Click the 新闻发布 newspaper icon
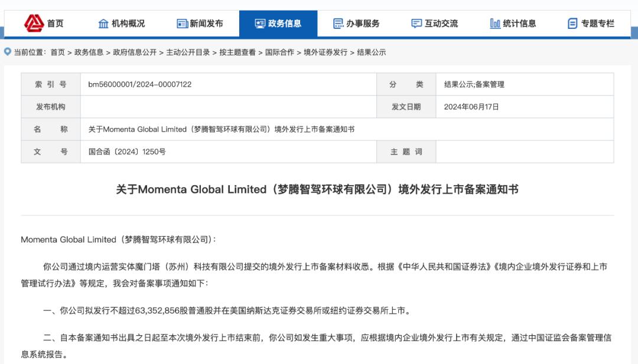 (182, 24)
